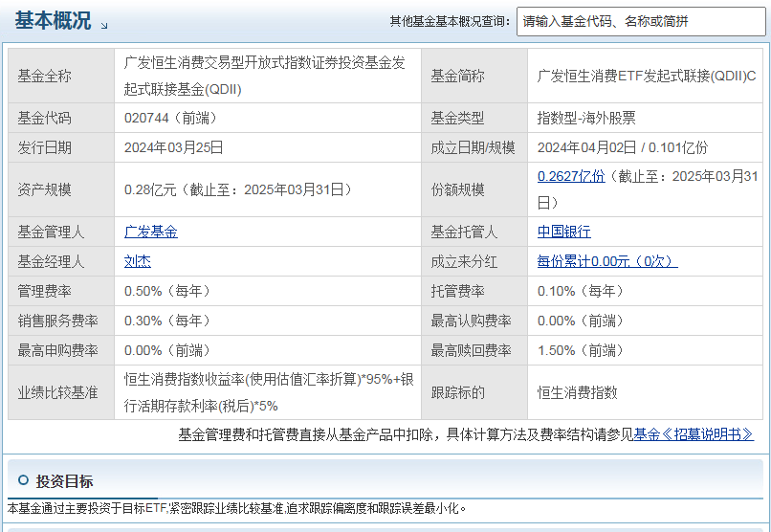Image resolution: width=771 pixels, height=532 pixels.
Task: Open the 中国银行 custodian link
Action: click(564, 232)
